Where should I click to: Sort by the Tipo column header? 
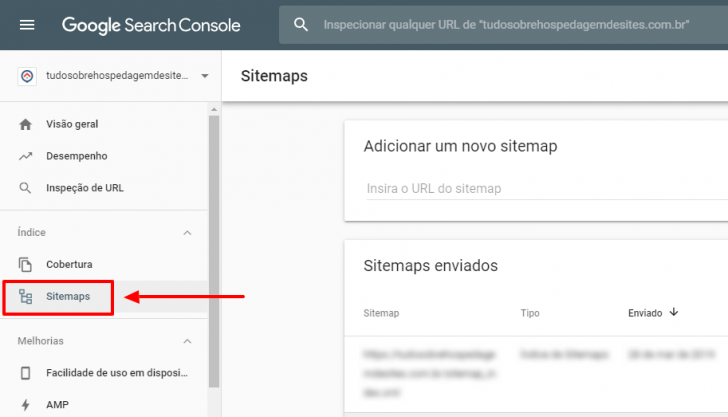(x=530, y=313)
